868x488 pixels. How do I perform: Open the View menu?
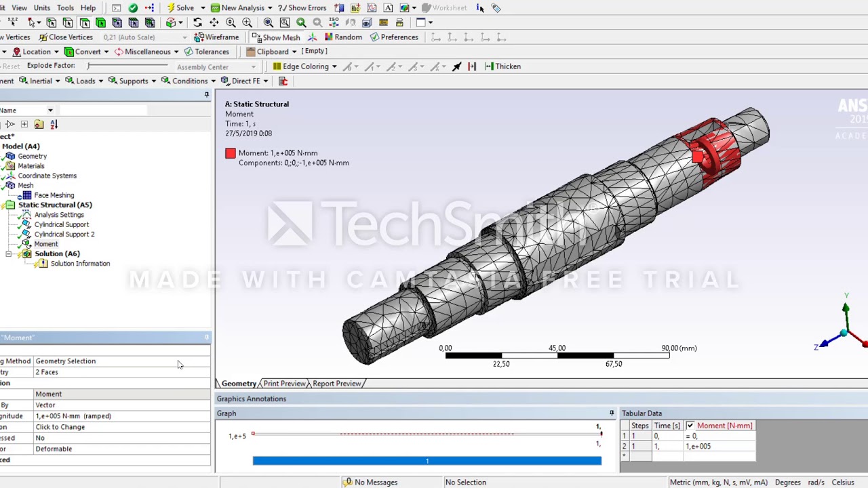coord(19,7)
